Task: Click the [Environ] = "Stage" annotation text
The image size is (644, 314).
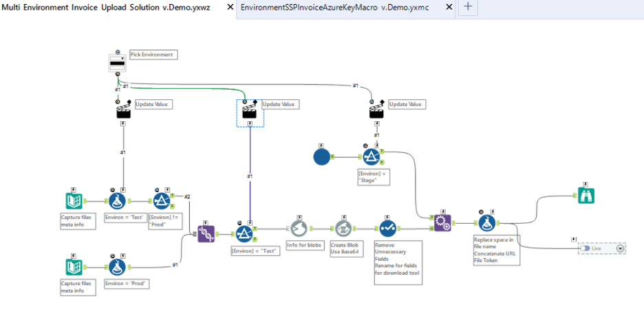Action: (373, 177)
